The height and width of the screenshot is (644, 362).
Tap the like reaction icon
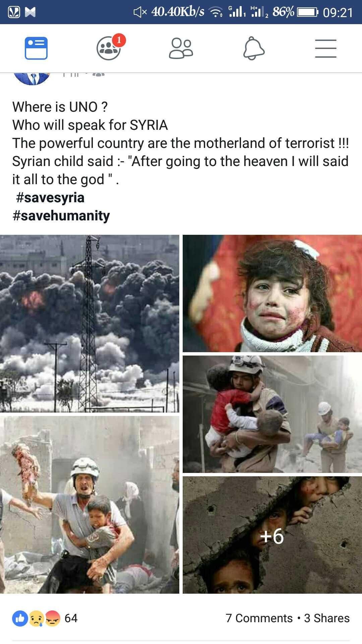[20, 619]
